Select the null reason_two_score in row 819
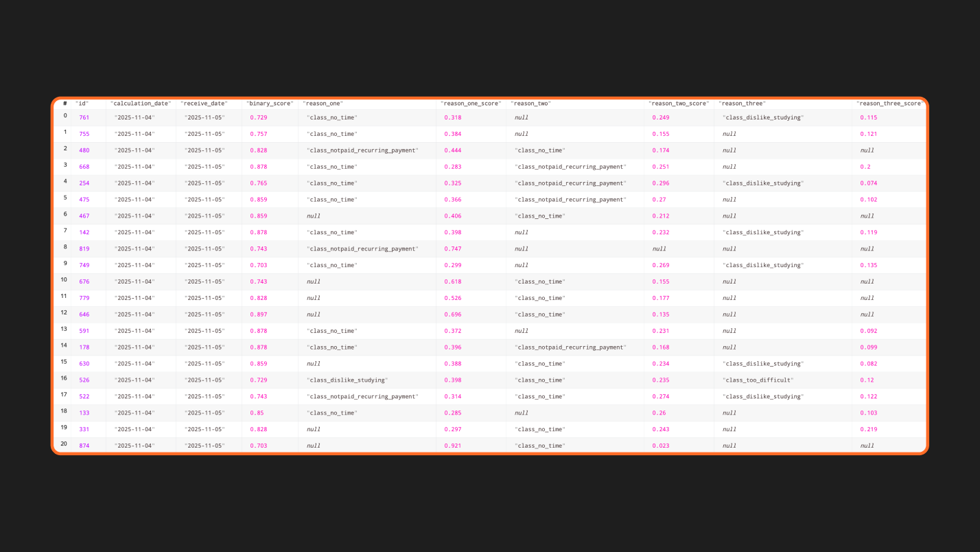 (x=659, y=249)
